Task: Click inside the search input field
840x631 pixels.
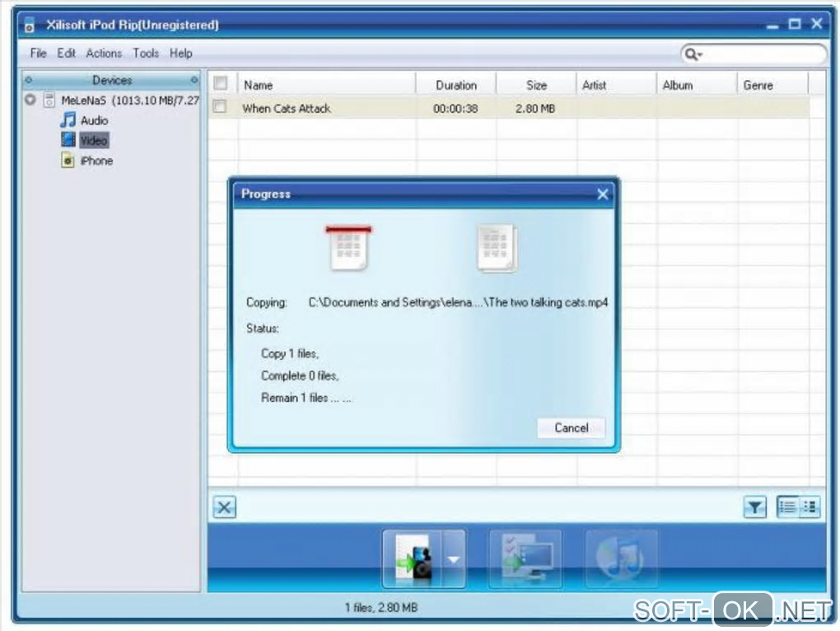Action: pos(763,54)
